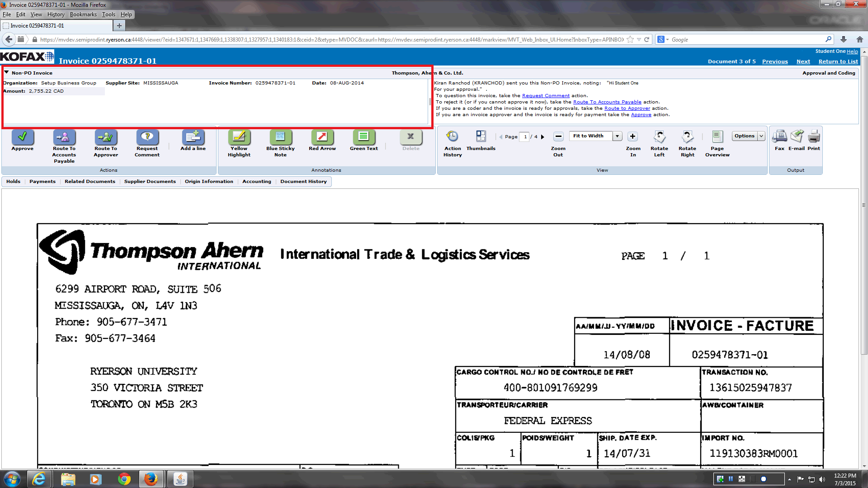Show page Thumbnails
Image resolution: width=868 pixels, height=488 pixels.
point(481,137)
